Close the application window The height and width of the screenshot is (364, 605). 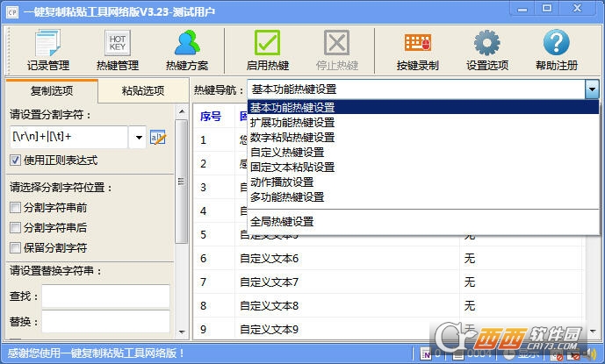[577, 9]
